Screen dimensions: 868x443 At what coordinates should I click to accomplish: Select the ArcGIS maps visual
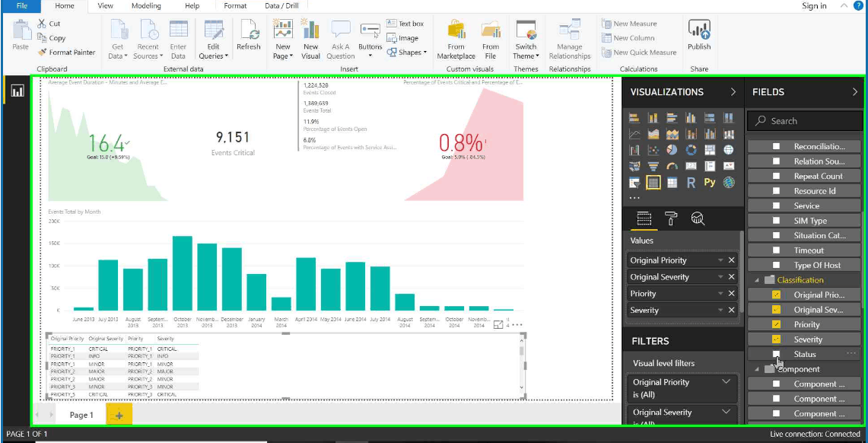[729, 182]
